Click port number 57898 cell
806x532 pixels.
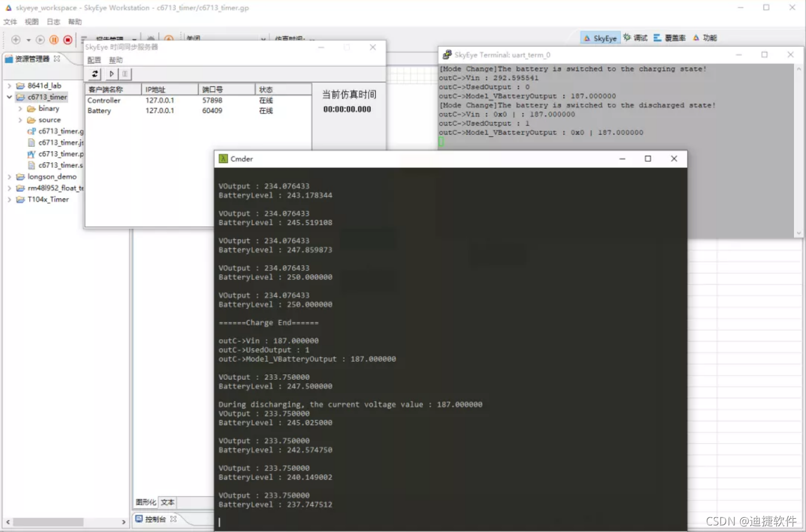pyautogui.click(x=212, y=100)
